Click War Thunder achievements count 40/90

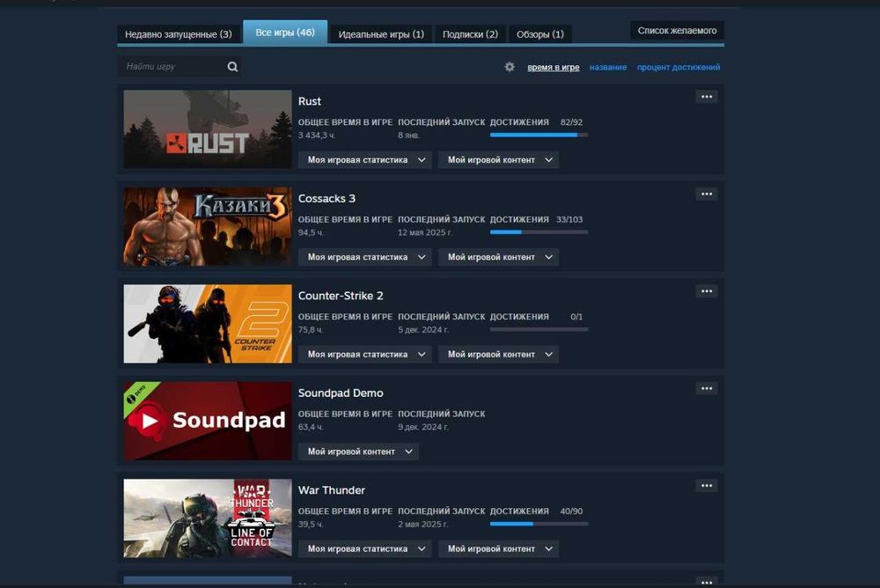point(571,511)
